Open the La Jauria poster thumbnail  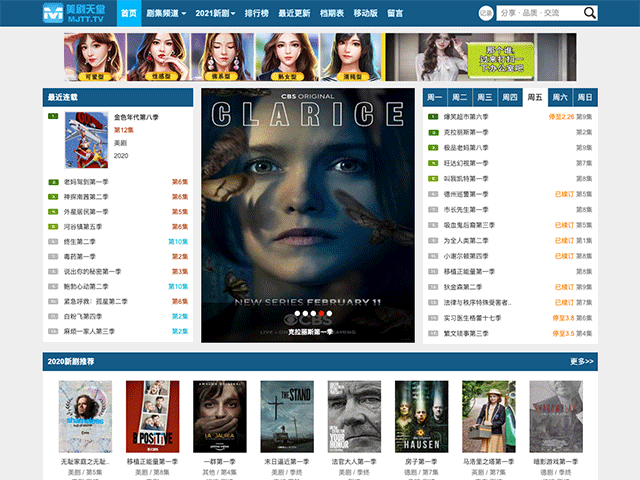[220, 416]
